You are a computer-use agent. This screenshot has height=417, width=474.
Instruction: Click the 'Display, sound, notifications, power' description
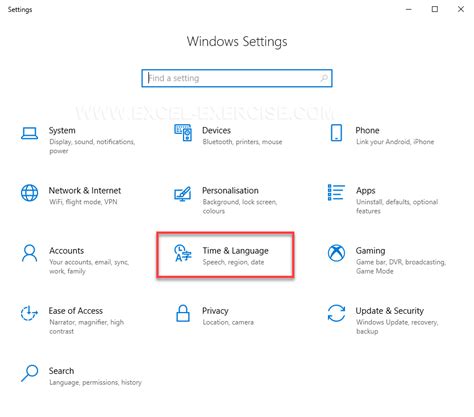pos(92,146)
